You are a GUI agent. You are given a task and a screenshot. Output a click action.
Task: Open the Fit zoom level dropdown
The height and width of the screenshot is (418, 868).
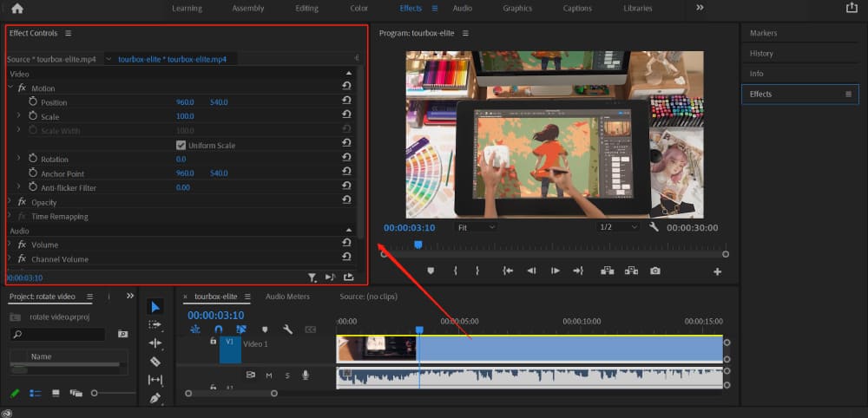click(475, 227)
